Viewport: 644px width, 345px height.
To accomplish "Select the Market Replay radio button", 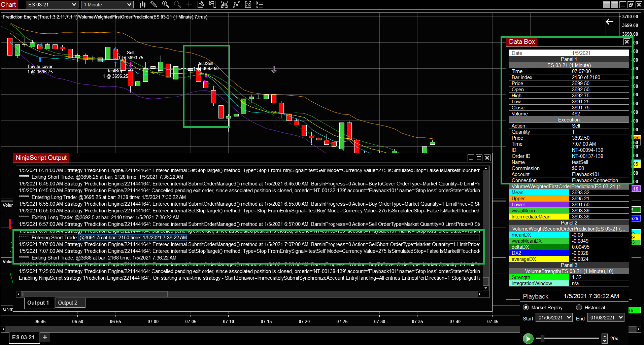I will (526, 307).
